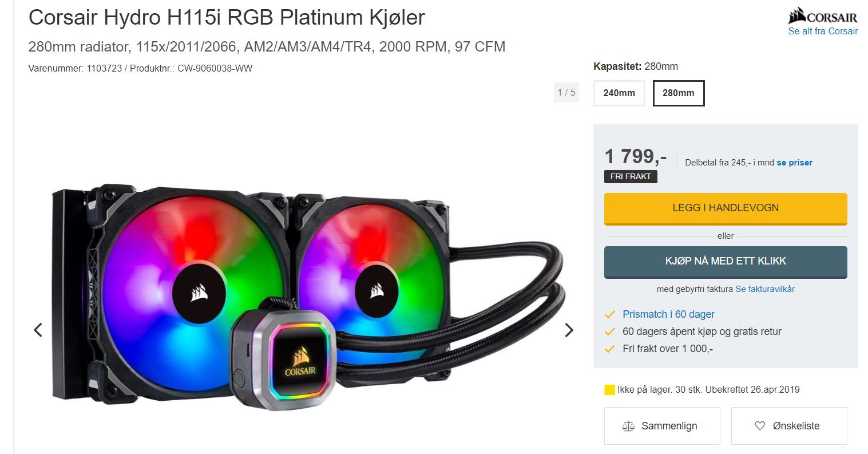Select the 240mm capacity option
868x454 pixels.
619,93
